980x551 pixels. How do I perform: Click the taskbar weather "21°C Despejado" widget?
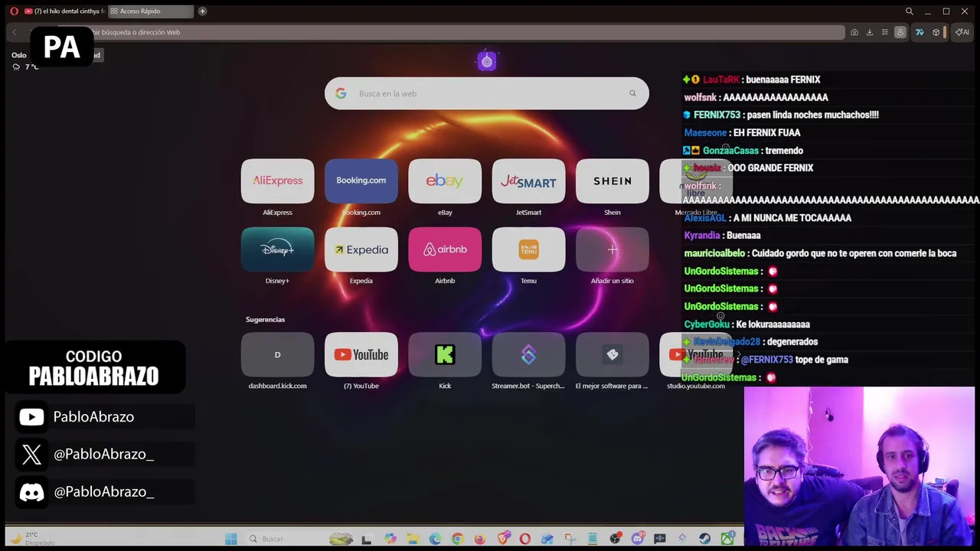pyautogui.click(x=31, y=539)
